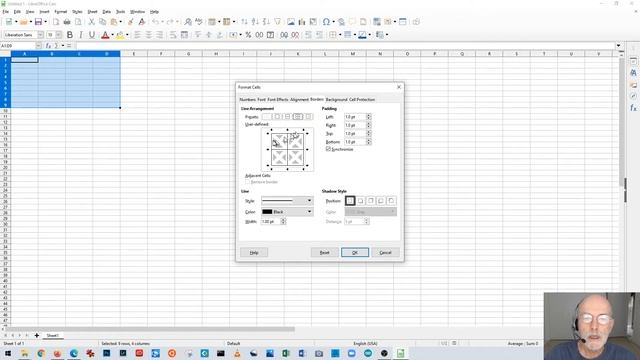Click the Help button in Format Cells
This screenshot has width=640, height=360.
tap(254, 252)
